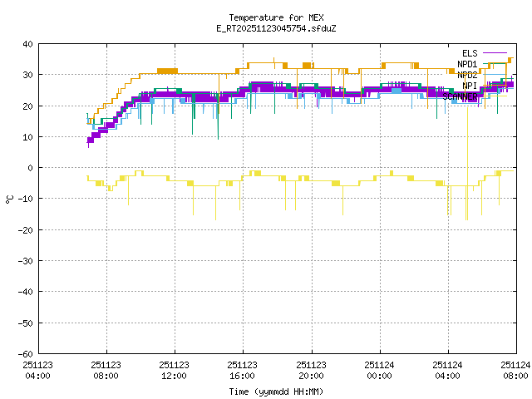Click the 40 value on y-axis
Image resolution: width=532 pixels, height=399 pixels.
tap(27, 44)
